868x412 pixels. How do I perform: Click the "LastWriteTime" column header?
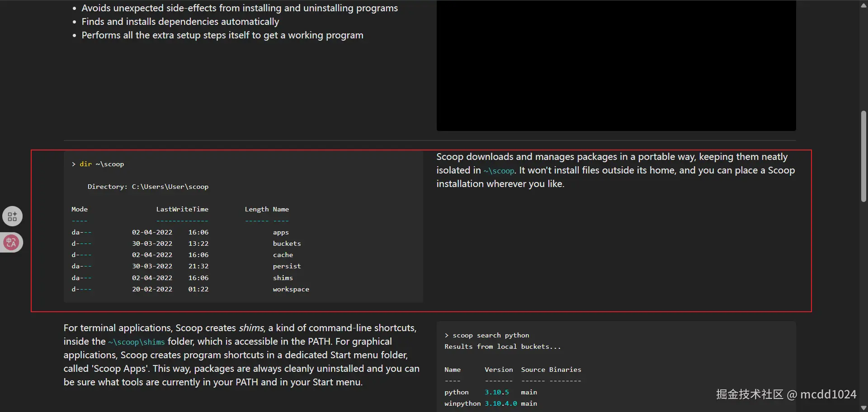click(182, 209)
